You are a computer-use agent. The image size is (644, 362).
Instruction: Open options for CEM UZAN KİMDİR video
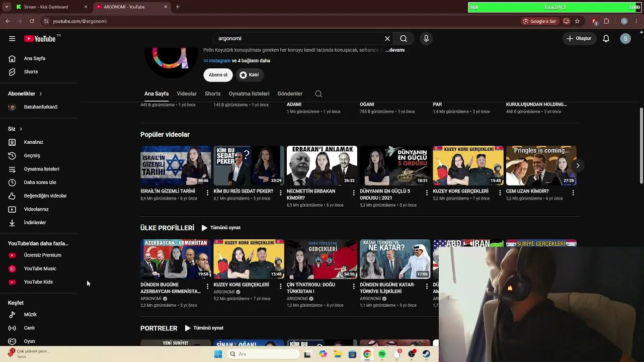point(573,193)
